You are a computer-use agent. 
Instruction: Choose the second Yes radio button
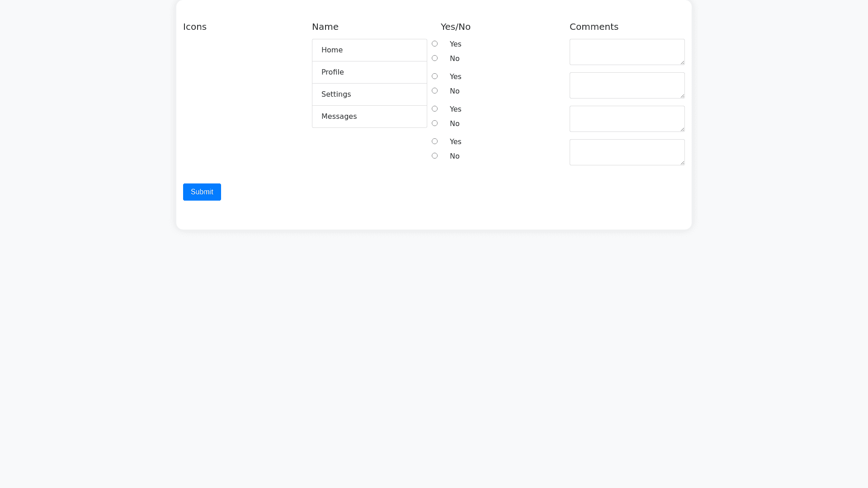point(434,76)
